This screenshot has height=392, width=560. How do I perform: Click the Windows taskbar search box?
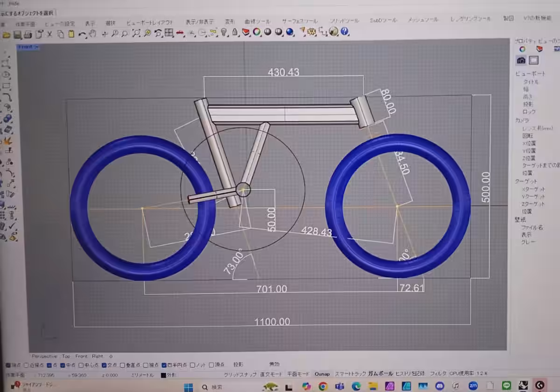[x=217, y=387]
